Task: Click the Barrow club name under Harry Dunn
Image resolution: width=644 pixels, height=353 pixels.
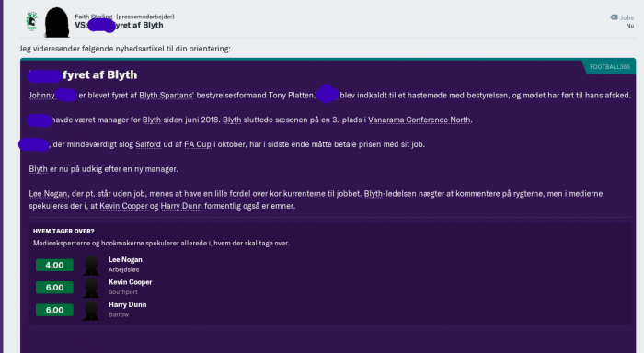Action: pyautogui.click(x=119, y=314)
